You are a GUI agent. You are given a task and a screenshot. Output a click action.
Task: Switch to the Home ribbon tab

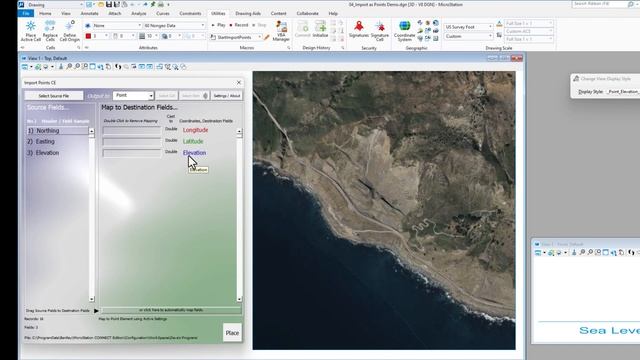tap(45, 13)
